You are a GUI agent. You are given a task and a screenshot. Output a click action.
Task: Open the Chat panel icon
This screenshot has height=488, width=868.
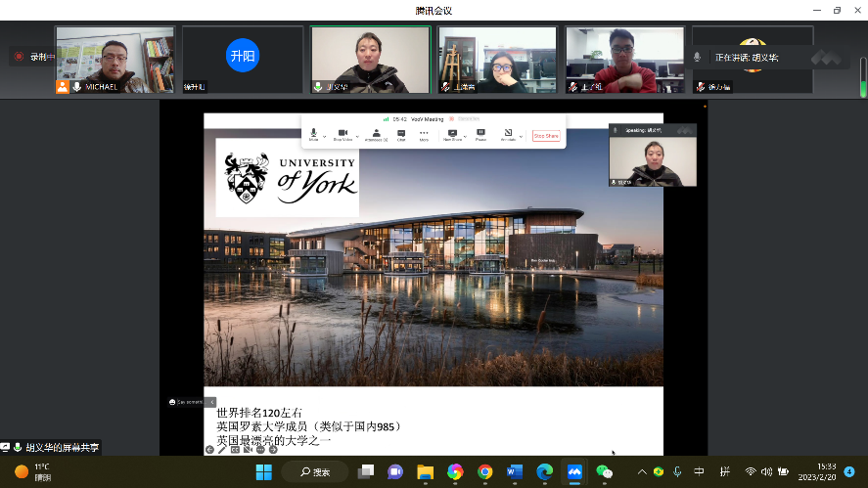point(401,133)
